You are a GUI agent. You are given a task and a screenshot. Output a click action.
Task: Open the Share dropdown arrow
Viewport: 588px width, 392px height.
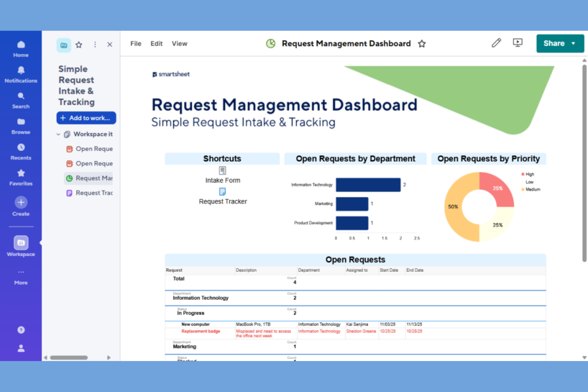573,43
